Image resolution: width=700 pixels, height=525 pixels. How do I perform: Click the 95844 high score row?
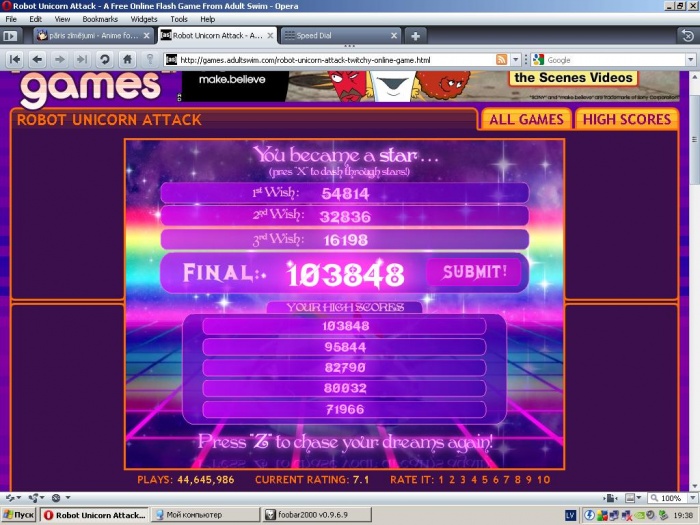tap(344, 347)
